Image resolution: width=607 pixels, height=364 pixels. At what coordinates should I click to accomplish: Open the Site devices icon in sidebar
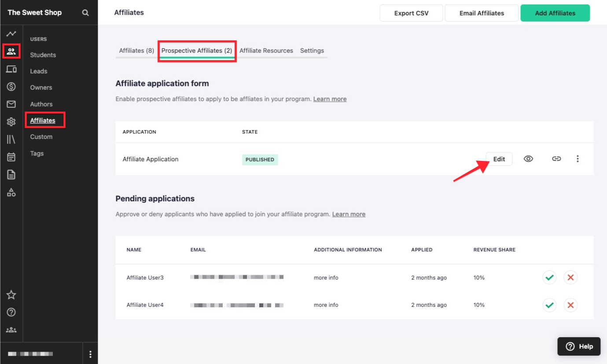[x=11, y=69]
